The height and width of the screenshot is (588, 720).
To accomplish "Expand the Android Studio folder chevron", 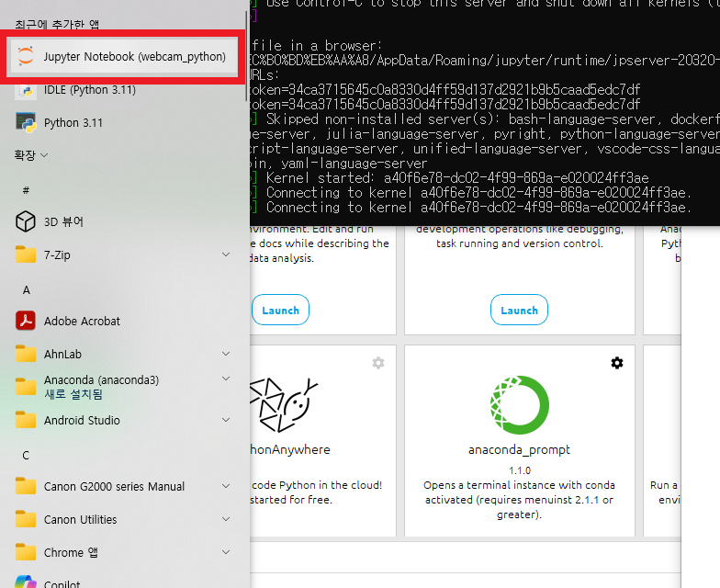I will pos(226,420).
